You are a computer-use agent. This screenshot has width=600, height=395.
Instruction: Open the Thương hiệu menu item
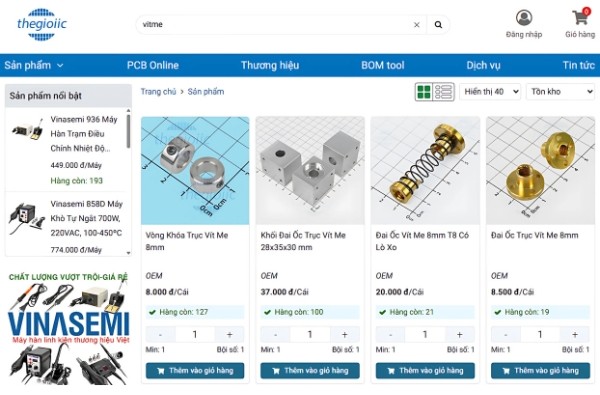tap(270, 65)
